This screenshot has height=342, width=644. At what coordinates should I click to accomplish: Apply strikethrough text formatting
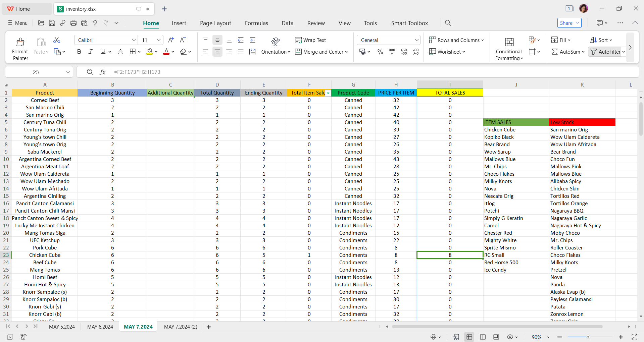tap(120, 52)
